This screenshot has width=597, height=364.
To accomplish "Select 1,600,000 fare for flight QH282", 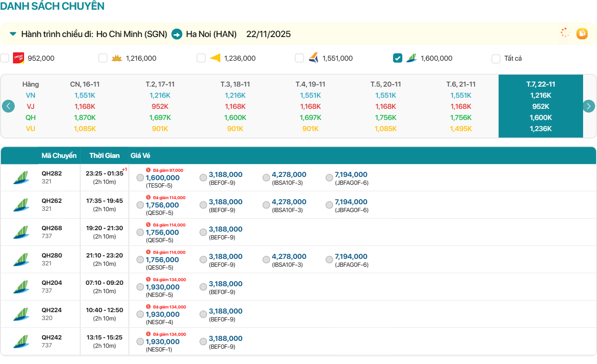I will coord(140,178).
